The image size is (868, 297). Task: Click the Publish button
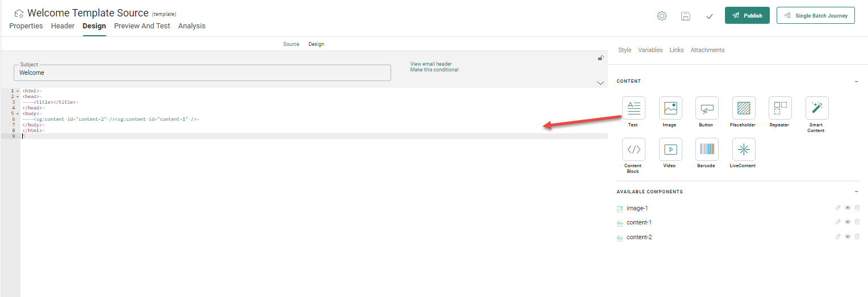tap(747, 15)
